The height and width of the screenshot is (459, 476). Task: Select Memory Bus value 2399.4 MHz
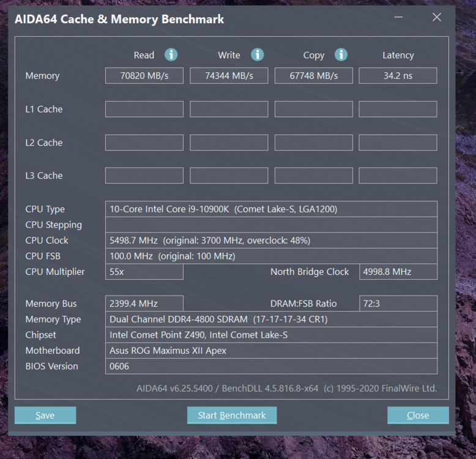click(x=144, y=304)
